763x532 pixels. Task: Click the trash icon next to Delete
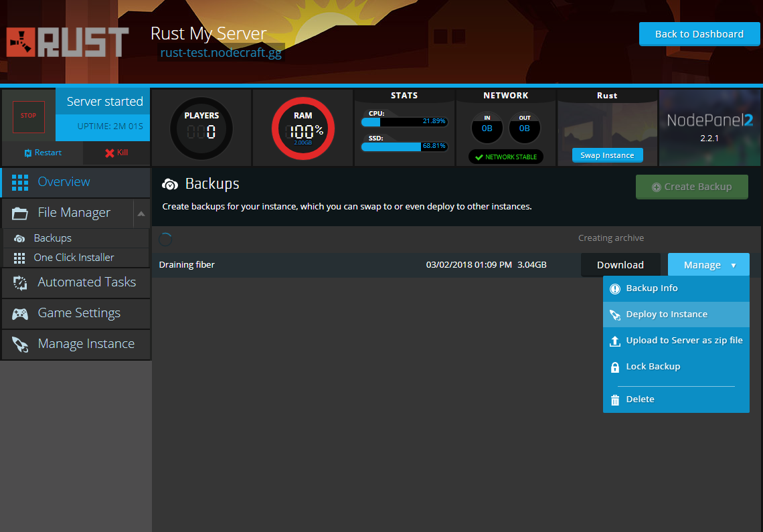click(614, 400)
